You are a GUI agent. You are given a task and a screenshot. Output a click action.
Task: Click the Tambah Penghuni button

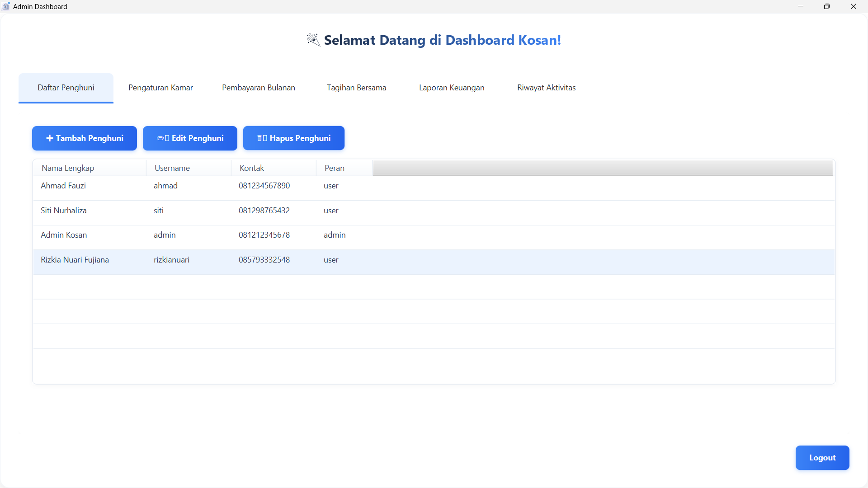pos(85,138)
